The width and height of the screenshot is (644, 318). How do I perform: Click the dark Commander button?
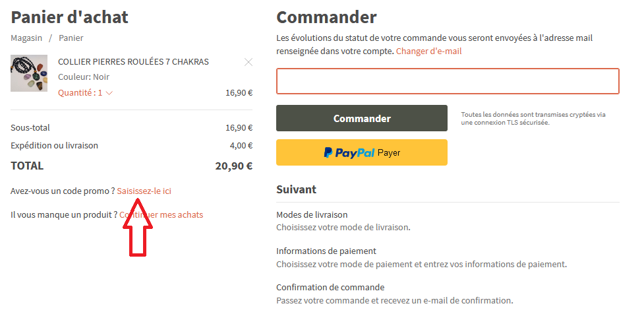[362, 118]
